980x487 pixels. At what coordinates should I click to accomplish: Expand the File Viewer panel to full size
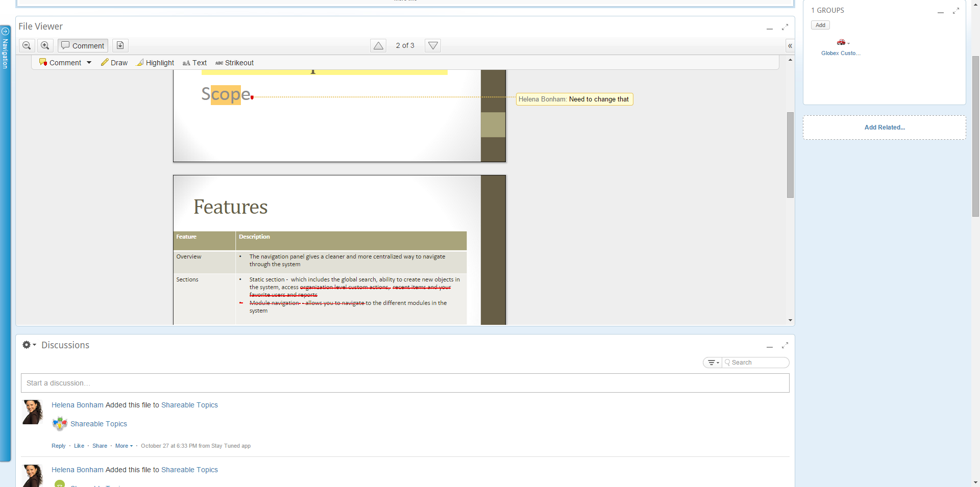[x=785, y=27]
